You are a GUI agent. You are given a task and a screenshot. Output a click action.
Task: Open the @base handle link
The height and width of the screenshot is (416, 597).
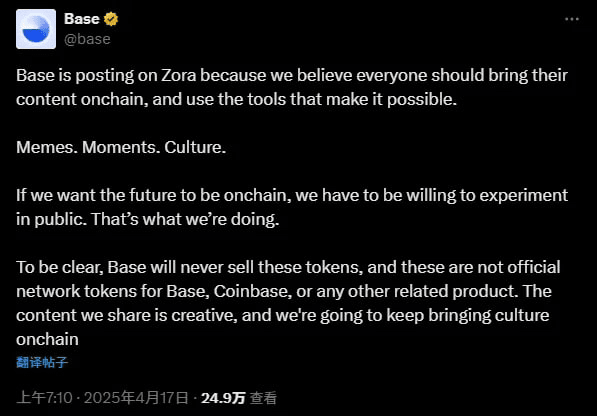88,39
